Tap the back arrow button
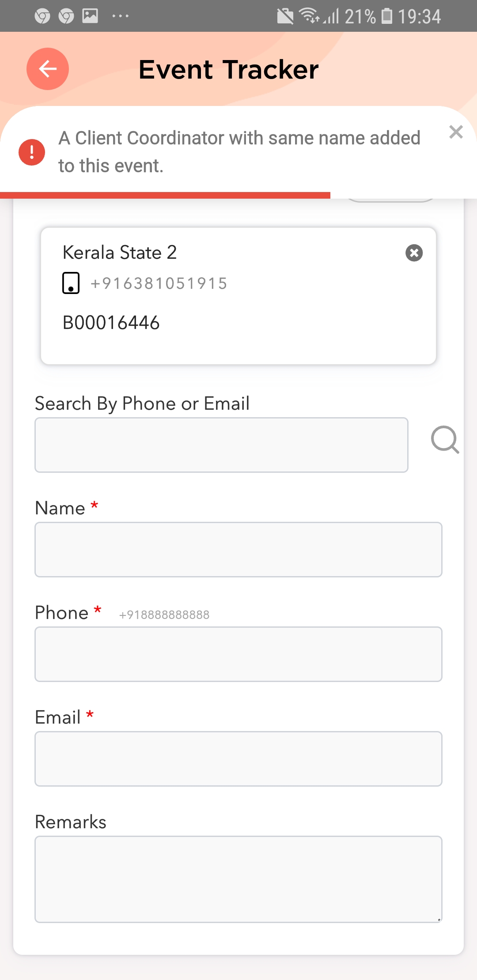 (48, 69)
